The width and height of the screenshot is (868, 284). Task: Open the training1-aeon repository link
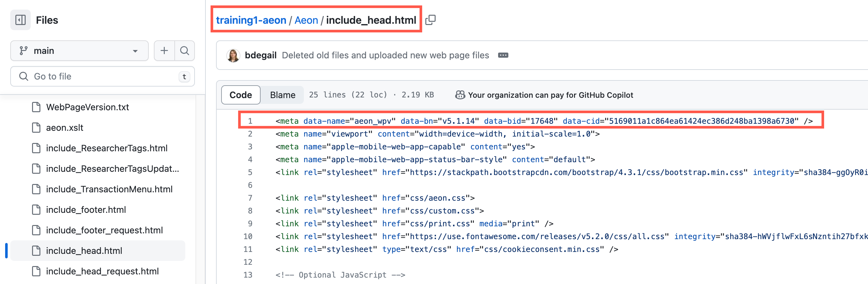(x=251, y=20)
